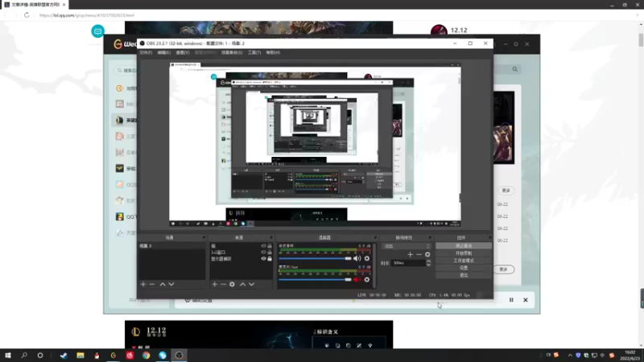This screenshot has width=644, height=362.
Task: Open the 查看(V) View menu in OBS
Action: (x=183, y=52)
